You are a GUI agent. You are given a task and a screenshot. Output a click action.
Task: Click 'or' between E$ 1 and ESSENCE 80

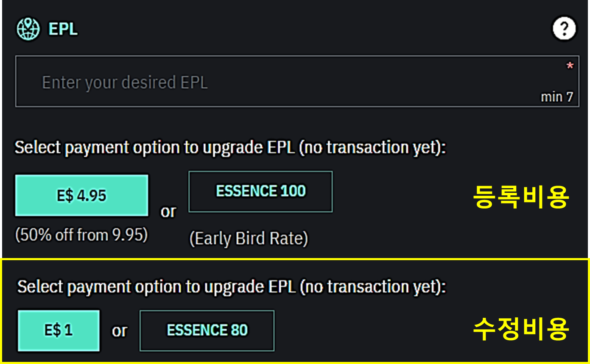120,331
